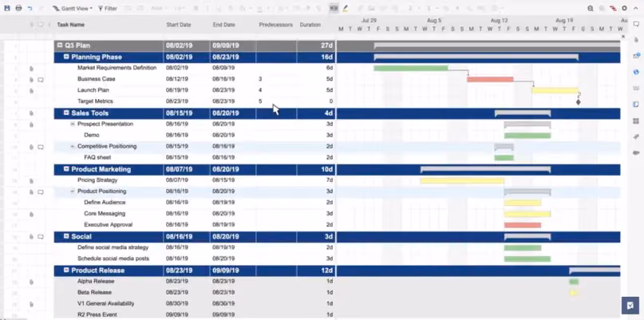Open comment icon on Social row
Image resolution: width=644 pixels, height=320 pixels.
point(41,237)
